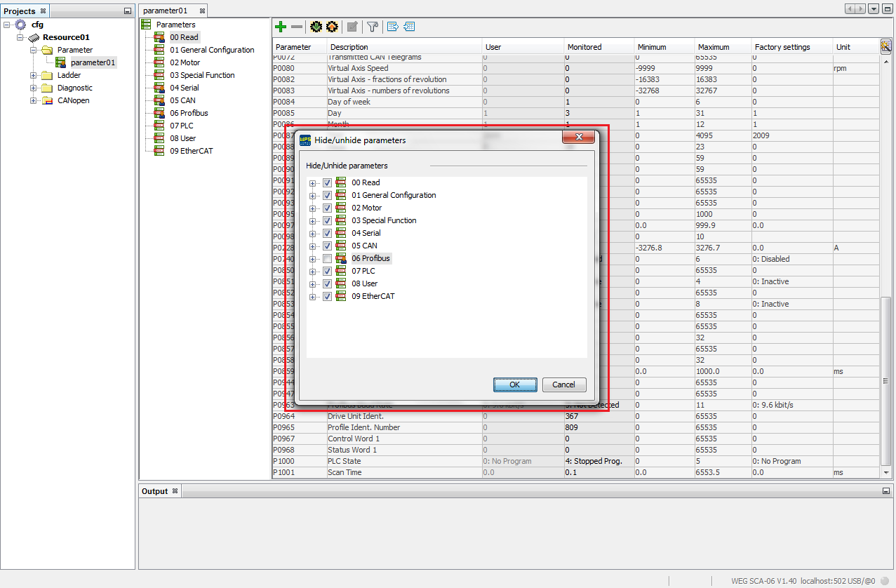Image resolution: width=896 pixels, height=588 pixels.
Task: Add a new parameter using the plus icon
Action: (281, 27)
